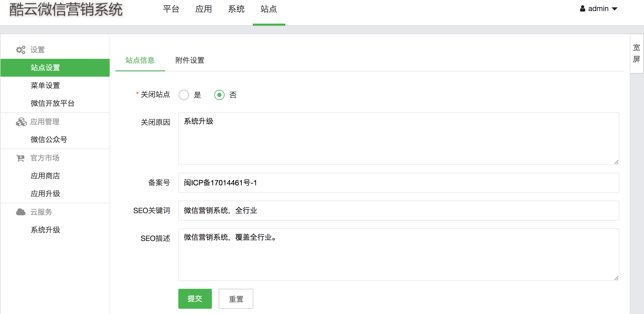The image size is (644, 314).
Task: Open the 应用 top menu
Action: pos(204,9)
